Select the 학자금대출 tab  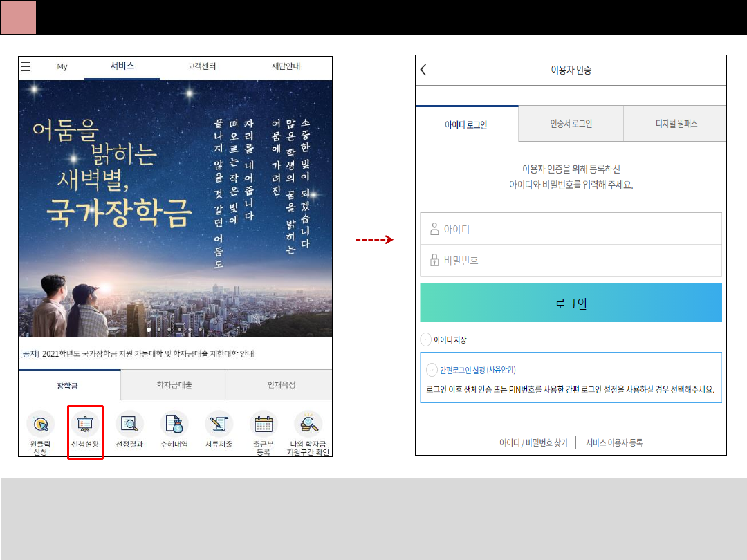click(x=174, y=384)
